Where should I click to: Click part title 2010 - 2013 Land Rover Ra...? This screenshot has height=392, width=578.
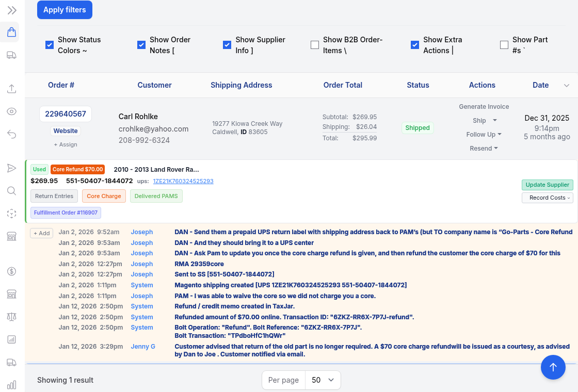tap(156, 170)
